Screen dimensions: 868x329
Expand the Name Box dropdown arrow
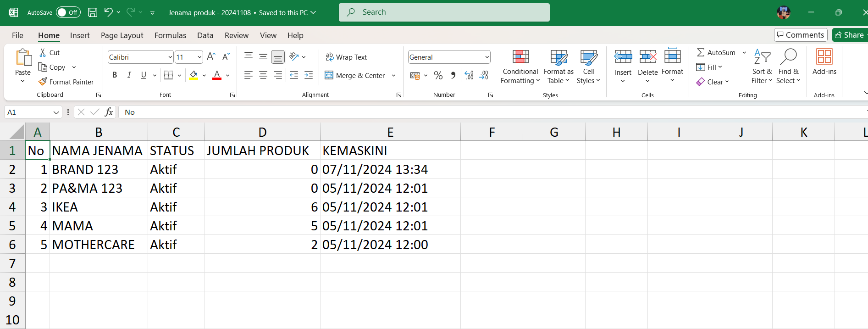pyautogui.click(x=56, y=112)
